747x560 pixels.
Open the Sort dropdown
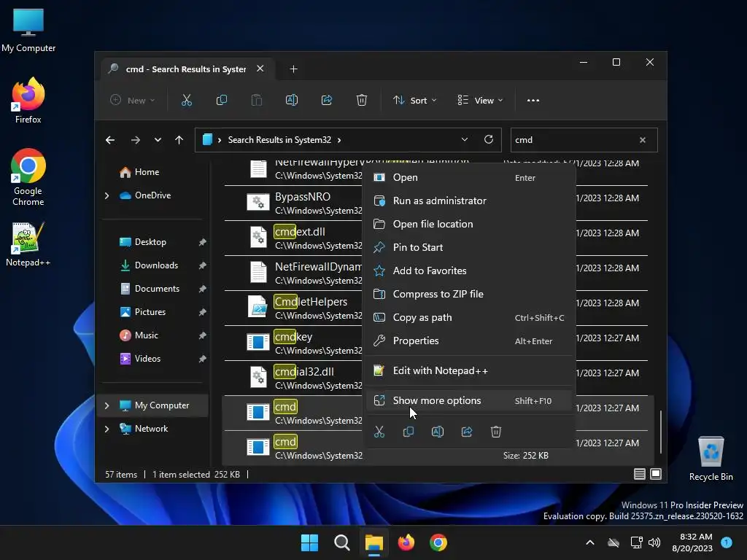click(x=414, y=101)
